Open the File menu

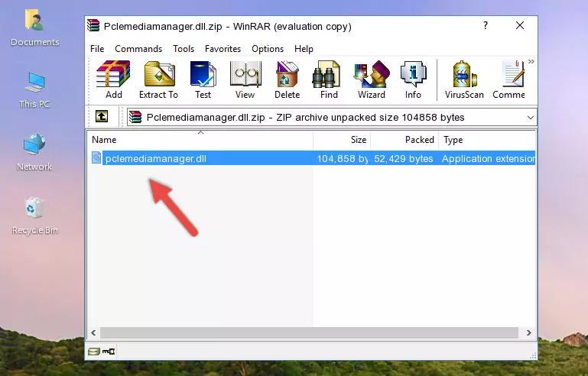97,49
